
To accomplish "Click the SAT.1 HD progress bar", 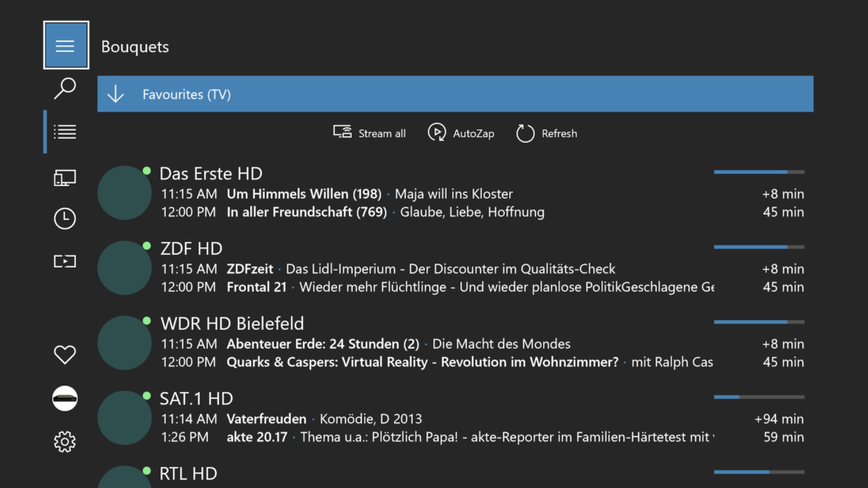I will (759, 397).
